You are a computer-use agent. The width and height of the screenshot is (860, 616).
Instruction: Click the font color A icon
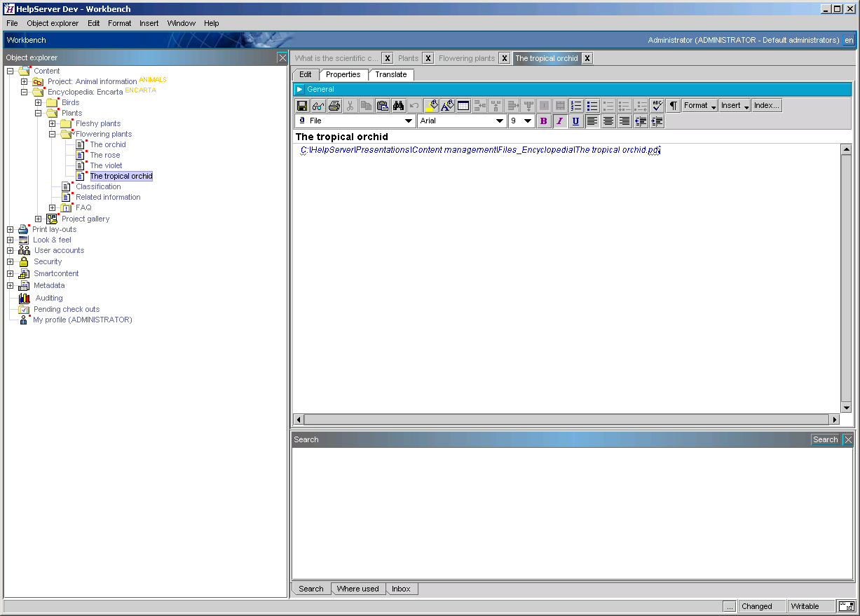[447, 106]
